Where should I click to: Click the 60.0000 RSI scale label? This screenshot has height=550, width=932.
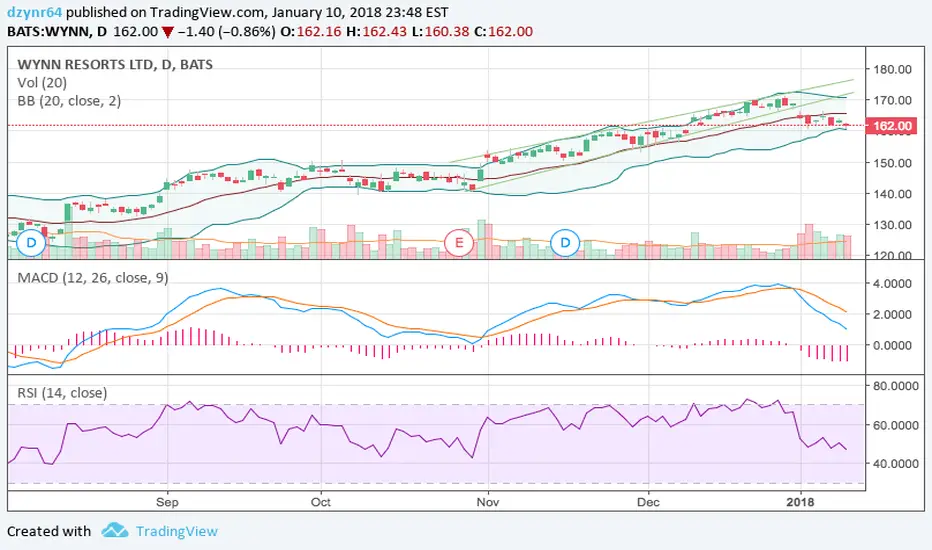(896, 425)
